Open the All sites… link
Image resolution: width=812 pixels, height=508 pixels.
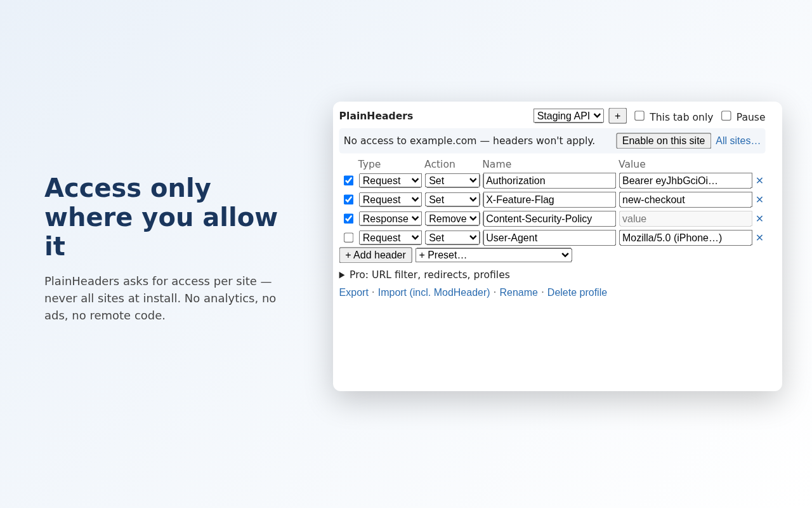pyautogui.click(x=738, y=141)
